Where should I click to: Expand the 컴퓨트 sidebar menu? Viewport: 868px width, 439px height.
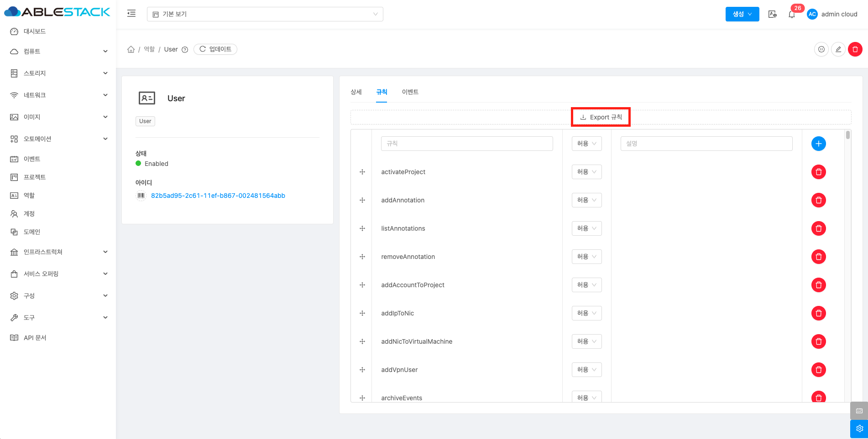pyautogui.click(x=58, y=52)
